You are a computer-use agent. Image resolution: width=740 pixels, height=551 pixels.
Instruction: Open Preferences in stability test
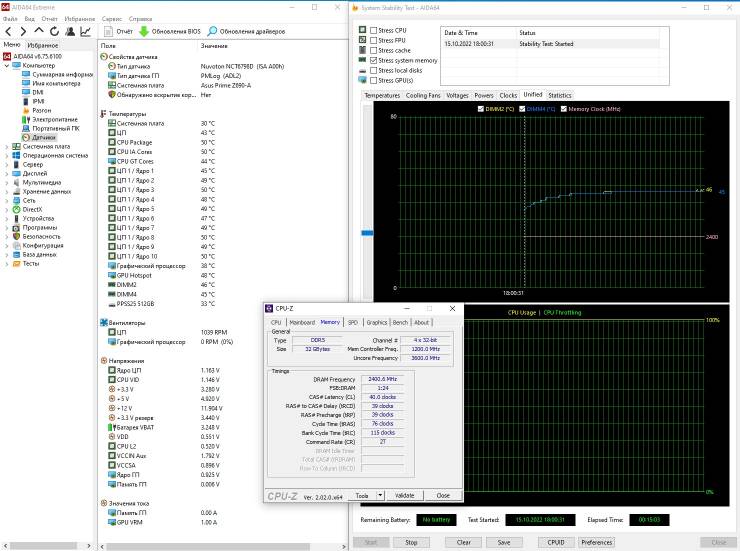click(x=597, y=542)
